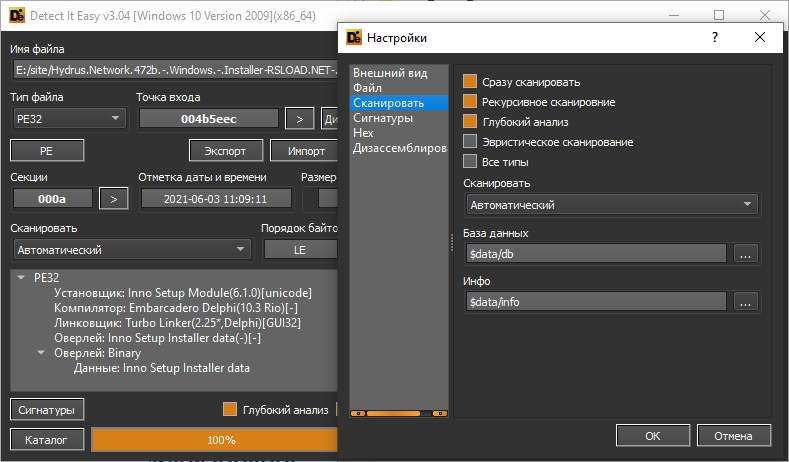This screenshot has height=462, width=789.
Task: Select Данные: Inno Setup Installer data row
Action: point(162,368)
